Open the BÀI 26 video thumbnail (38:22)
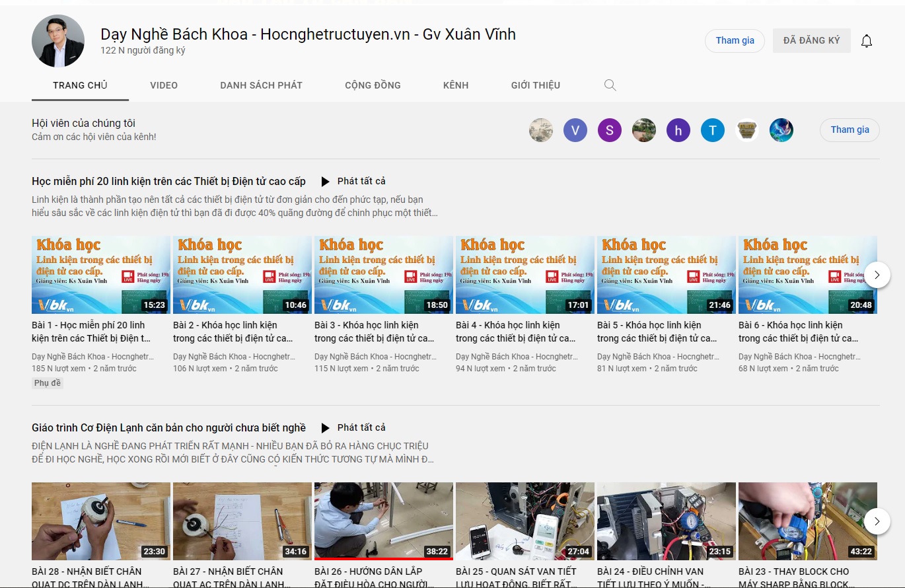The height and width of the screenshot is (588, 905). pyautogui.click(x=384, y=521)
